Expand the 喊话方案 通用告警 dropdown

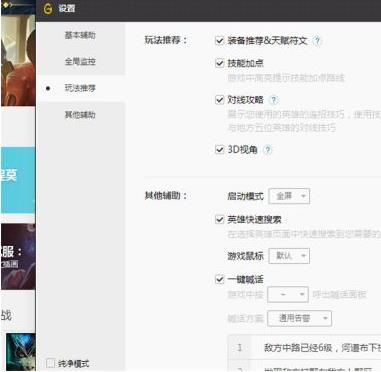coord(299,318)
